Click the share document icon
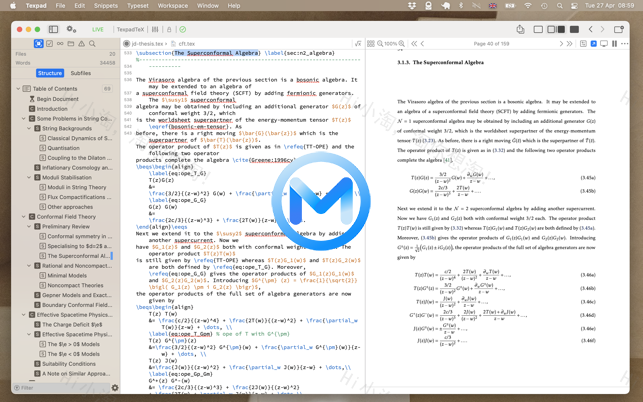This screenshot has height=402, width=643. tap(520, 29)
